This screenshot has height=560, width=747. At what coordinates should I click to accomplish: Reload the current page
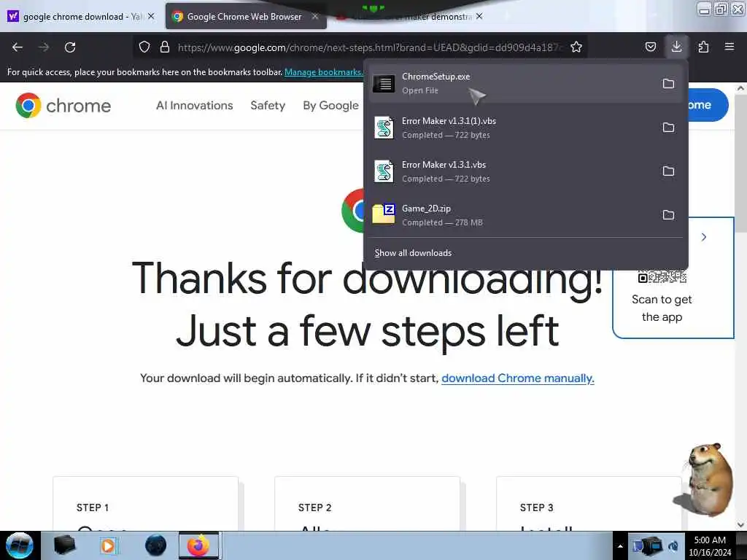(x=70, y=47)
